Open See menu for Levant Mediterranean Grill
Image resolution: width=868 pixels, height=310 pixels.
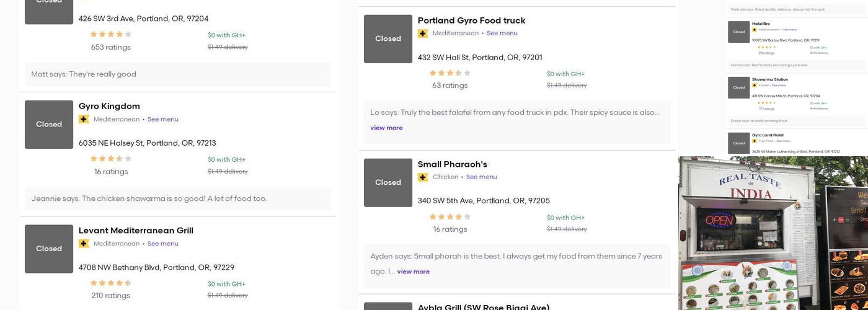tap(162, 244)
